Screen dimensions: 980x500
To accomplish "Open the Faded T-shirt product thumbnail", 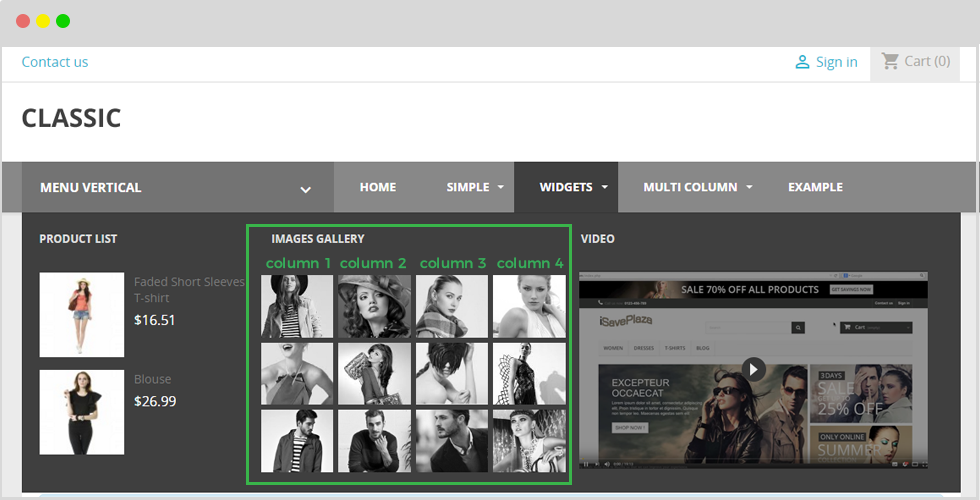I will (x=82, y=315).
